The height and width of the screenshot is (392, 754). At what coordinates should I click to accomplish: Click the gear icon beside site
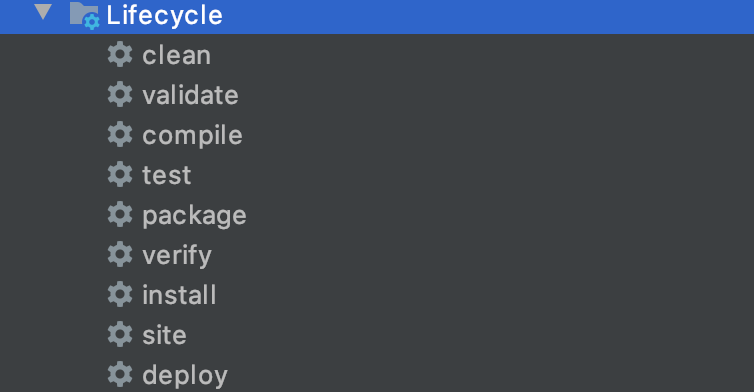120,334
